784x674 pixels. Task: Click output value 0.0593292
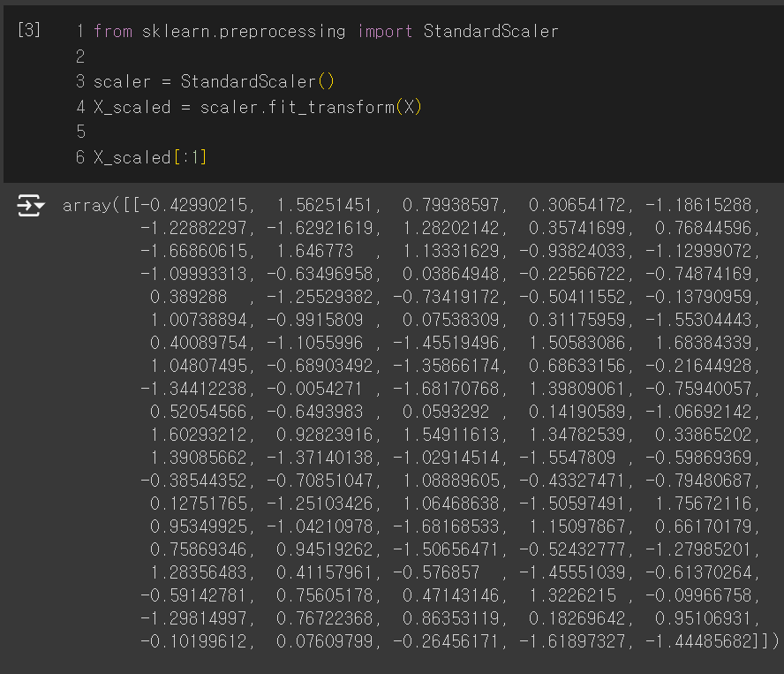[x=446, y=412]
